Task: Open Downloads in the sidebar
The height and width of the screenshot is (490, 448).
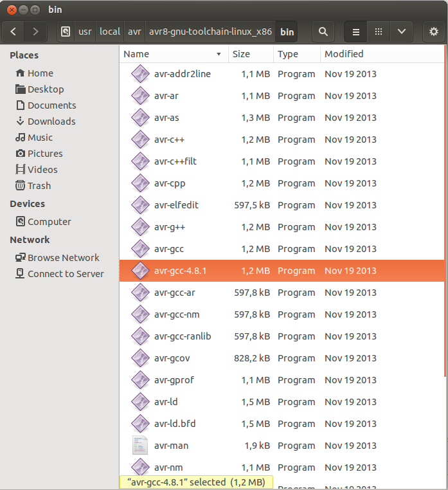Action: [x=46, y=122]
